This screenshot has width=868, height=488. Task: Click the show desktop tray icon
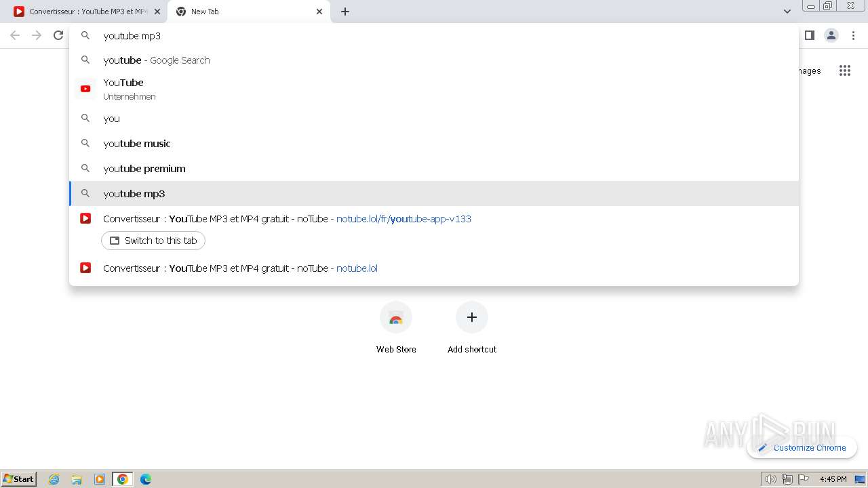pos(860,479)
